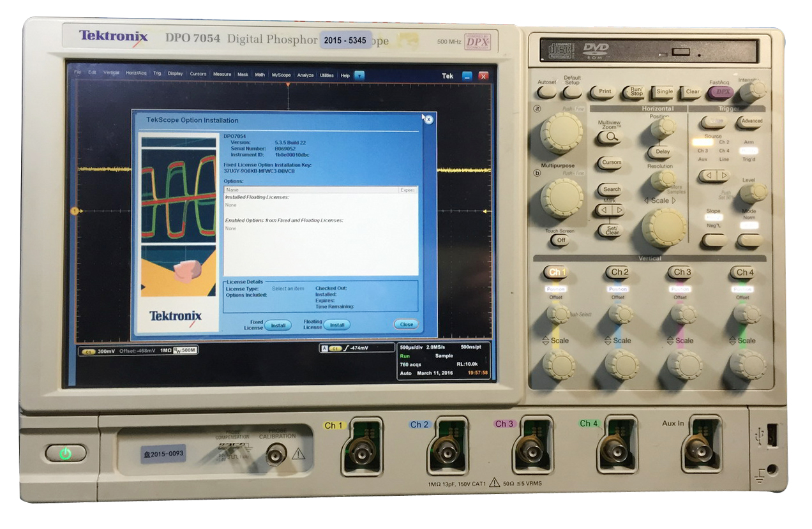Toggle the Run/Stop front panel button
The width and height of the screenshot is (812, 529).
click(x=635, y=92)
